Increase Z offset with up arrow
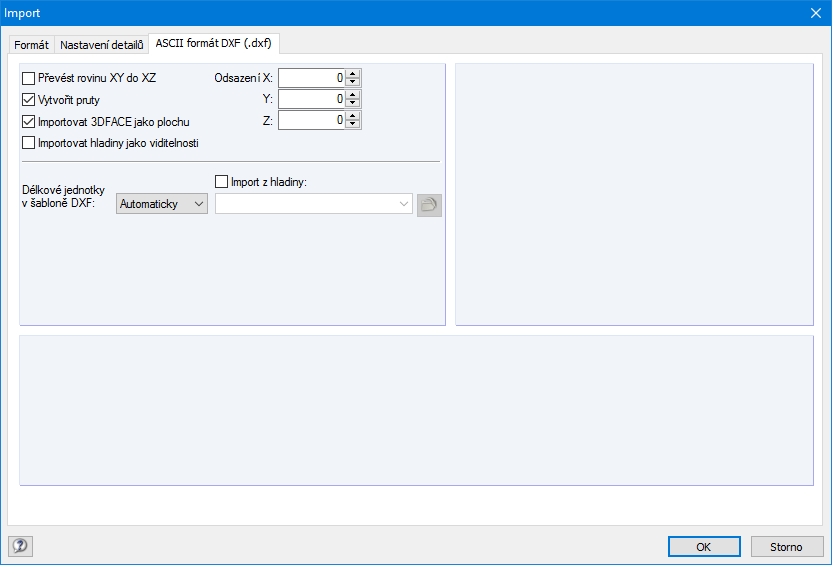The width and height of the screenshot is (832, 565). (353, 116)
